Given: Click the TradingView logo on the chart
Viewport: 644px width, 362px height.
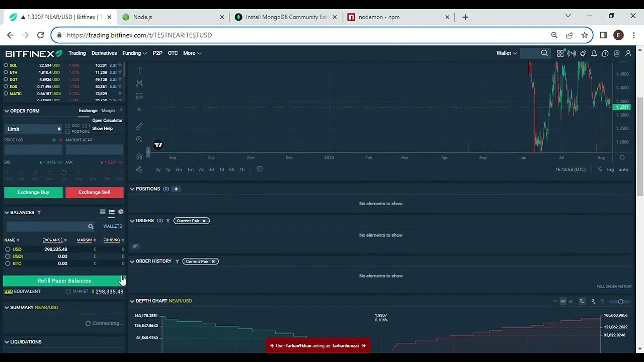Looking at the screenshot, I should [158, 145].
